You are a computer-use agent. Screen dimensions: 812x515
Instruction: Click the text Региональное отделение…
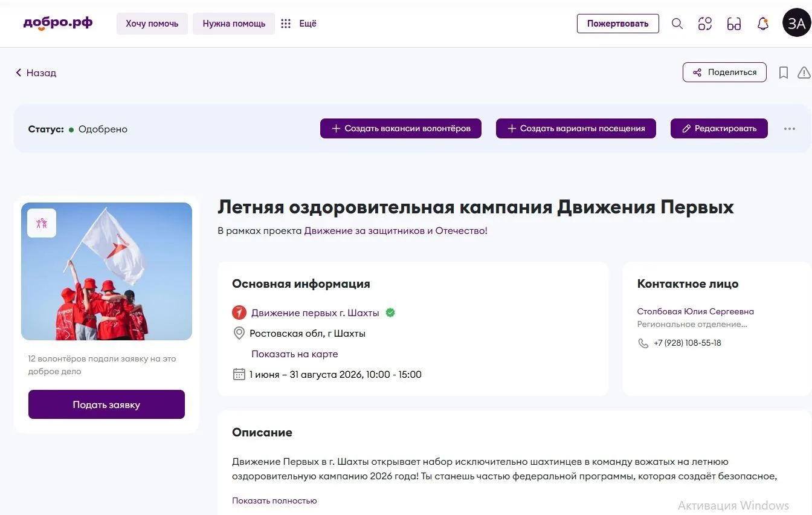(x=692, y=325)
